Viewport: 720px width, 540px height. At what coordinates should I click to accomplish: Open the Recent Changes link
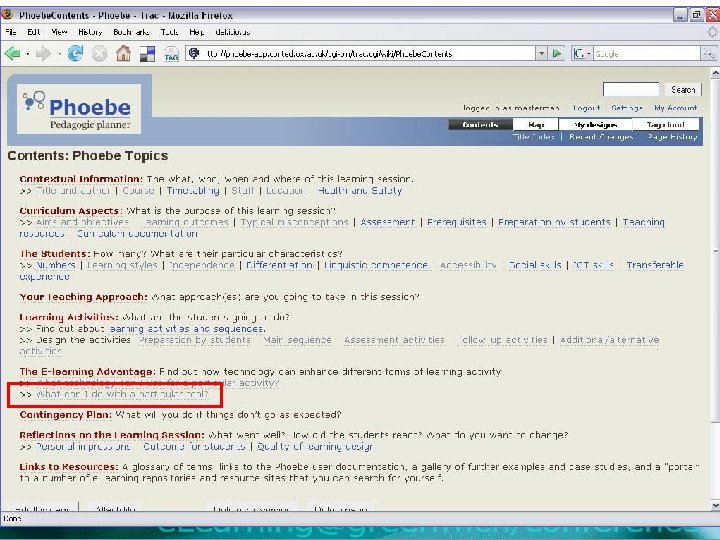601,137
